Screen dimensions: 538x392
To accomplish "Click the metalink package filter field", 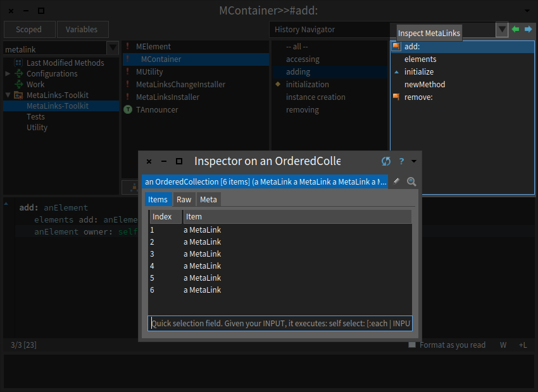I will pos(55,49).
